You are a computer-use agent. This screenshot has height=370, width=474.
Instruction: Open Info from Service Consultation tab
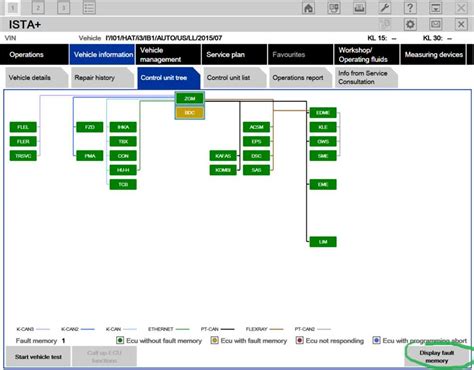point(366,78)
